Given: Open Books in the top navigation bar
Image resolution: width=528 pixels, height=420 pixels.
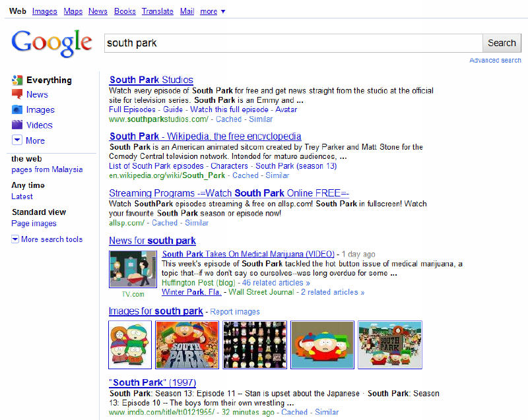Looking at the screenshot, I should pyautogui.click(x=125, y=11).
